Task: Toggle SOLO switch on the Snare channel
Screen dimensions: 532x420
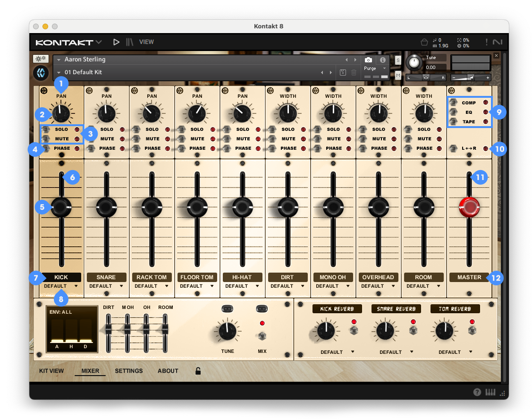Action: coord(91,129)
